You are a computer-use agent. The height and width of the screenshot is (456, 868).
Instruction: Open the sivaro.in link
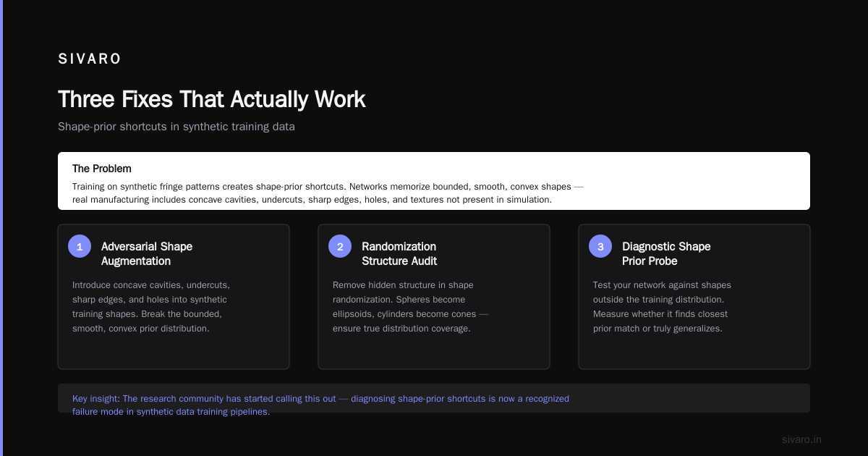tap(801, 439)
